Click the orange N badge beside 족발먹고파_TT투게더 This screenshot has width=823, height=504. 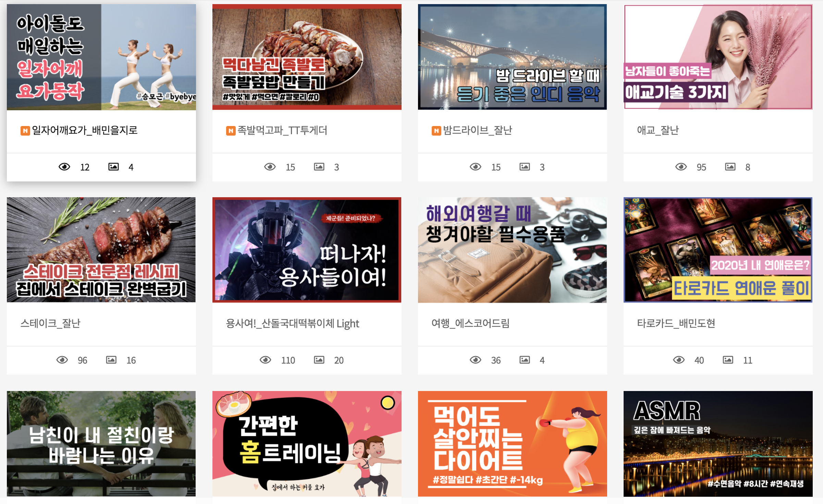point(231,131)
